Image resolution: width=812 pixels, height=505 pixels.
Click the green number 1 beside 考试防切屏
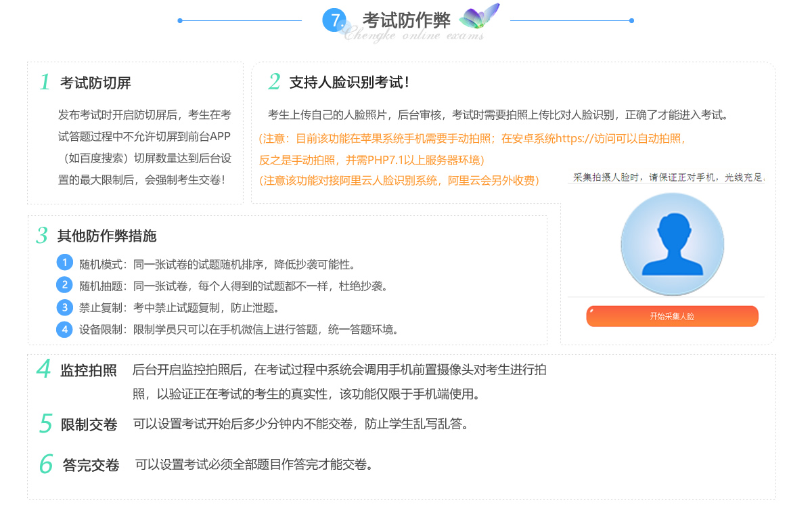click(x=45, y=83)
